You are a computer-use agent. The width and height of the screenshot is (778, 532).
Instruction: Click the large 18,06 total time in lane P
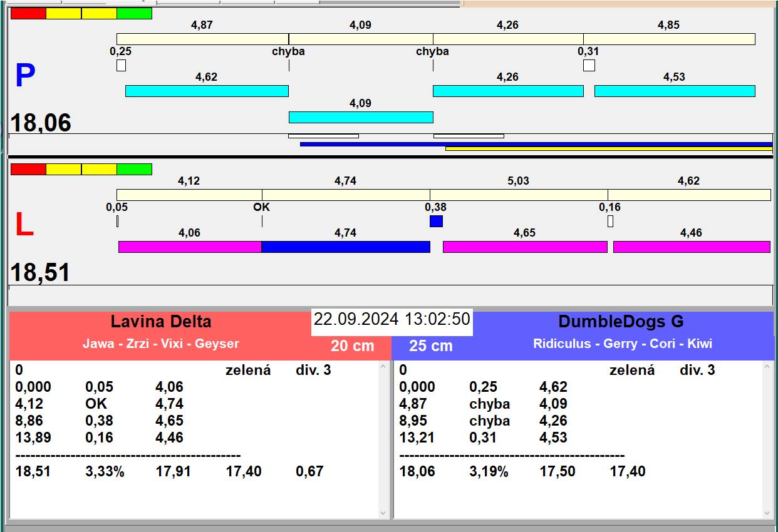41,123
